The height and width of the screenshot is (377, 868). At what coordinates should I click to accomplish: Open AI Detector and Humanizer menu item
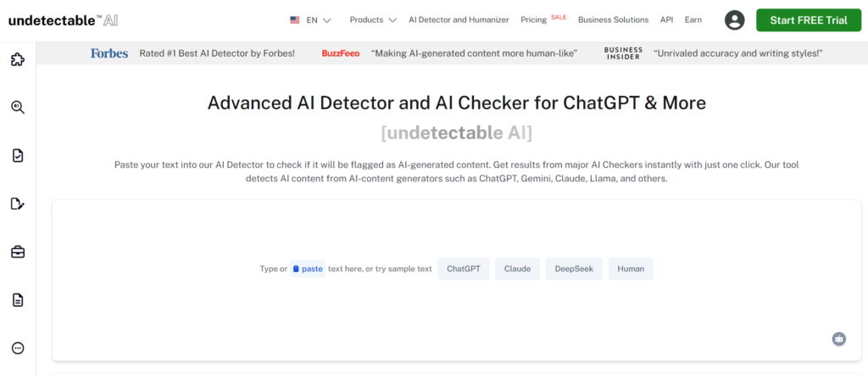[459, 19]
